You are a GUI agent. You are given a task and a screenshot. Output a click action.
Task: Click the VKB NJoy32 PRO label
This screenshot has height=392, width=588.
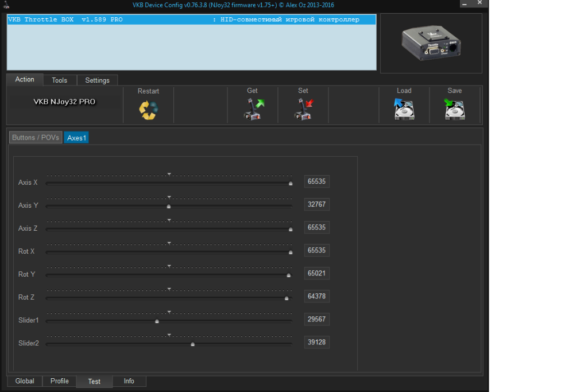tap(64, 102)
